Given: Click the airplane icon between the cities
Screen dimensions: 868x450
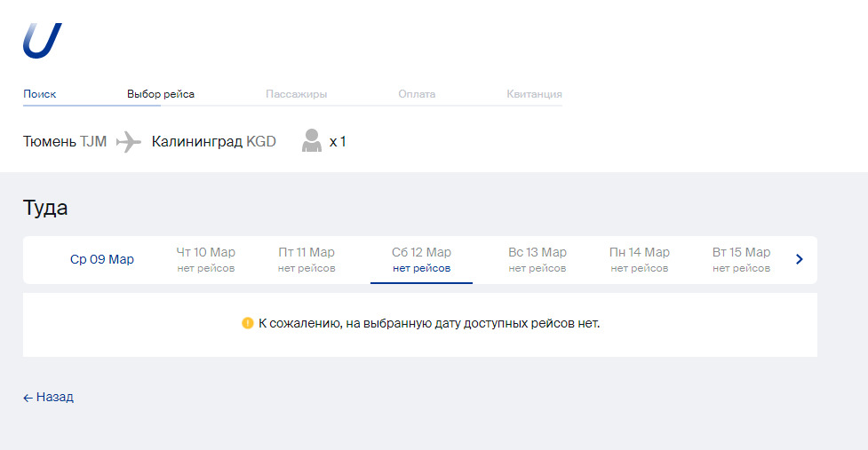Looking at the screenshot, I should 129,141.
